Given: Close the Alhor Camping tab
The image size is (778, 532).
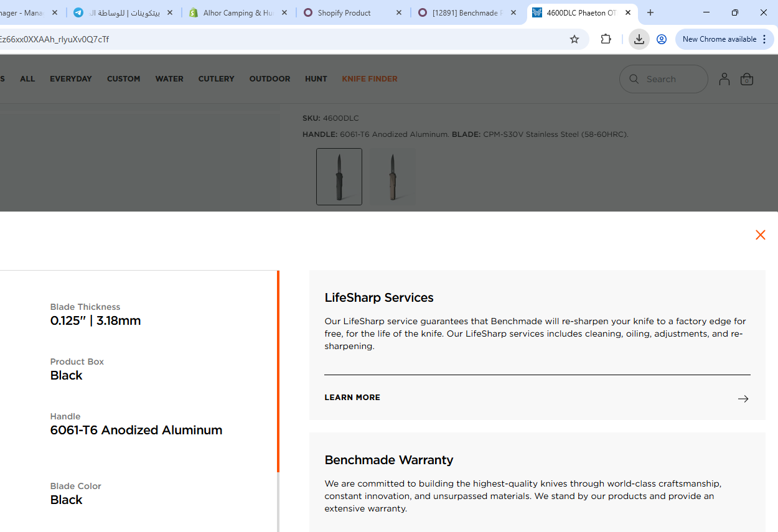Looking at the screenshot, I should click(x=284, y=12).
